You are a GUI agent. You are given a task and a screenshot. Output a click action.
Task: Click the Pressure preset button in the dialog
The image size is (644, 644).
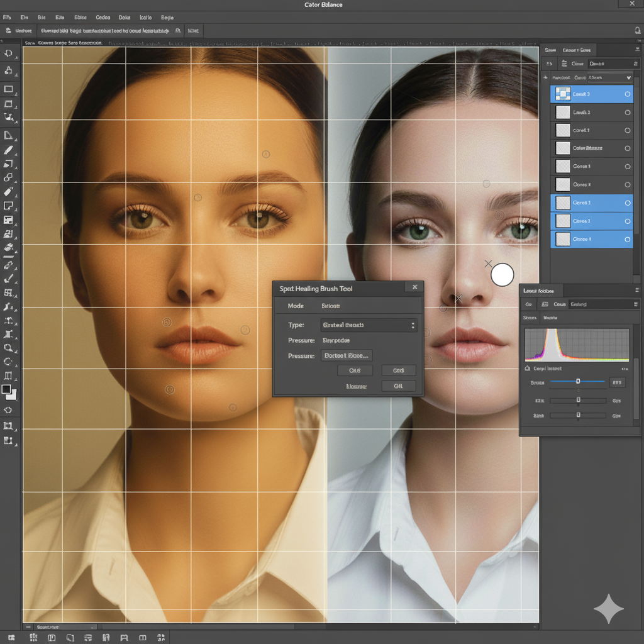pos(347,355)
